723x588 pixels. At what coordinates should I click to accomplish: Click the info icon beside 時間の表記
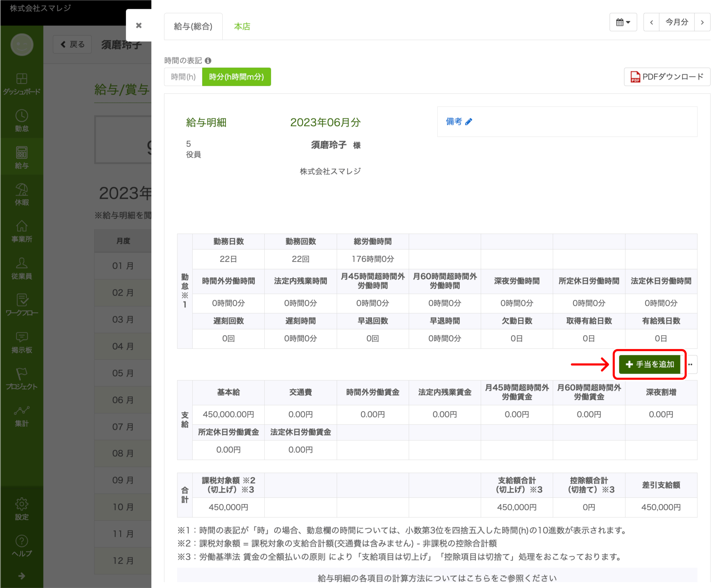(208, 60)
